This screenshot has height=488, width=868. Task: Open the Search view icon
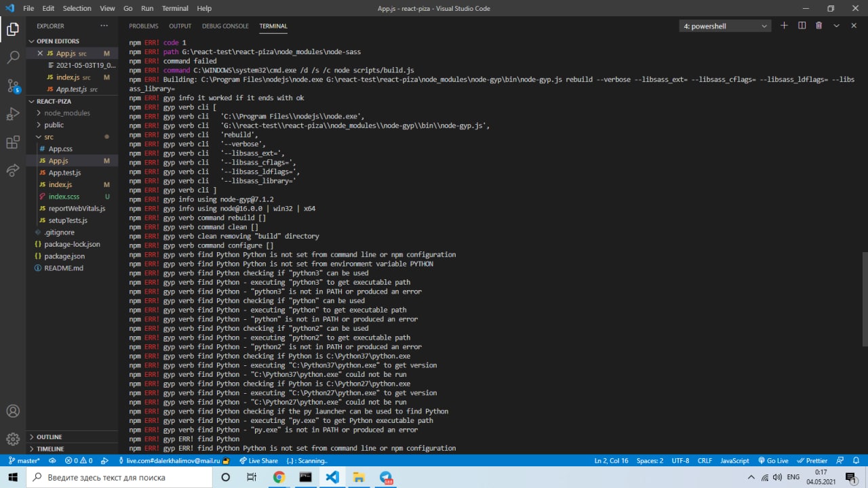pyautogui.click(x=13, y=58)
